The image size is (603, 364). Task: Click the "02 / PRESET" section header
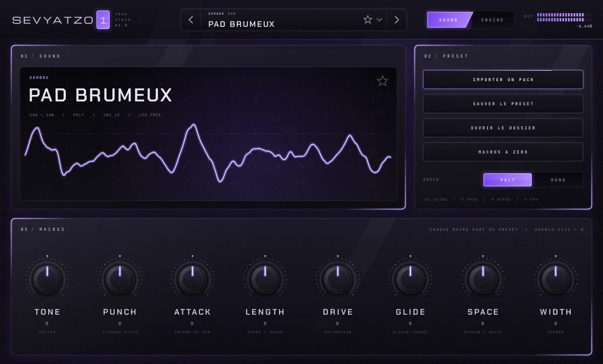coord(446,56)
